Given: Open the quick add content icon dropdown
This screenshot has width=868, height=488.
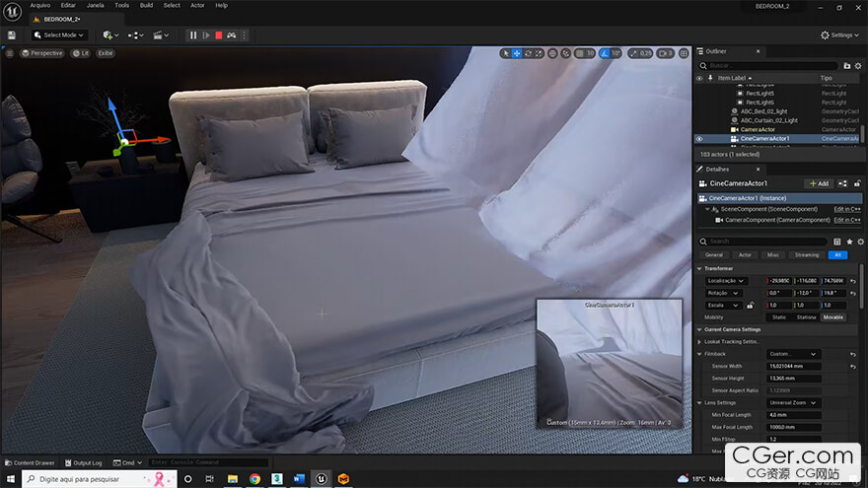Looking at the screenshot, I should 109,35.
